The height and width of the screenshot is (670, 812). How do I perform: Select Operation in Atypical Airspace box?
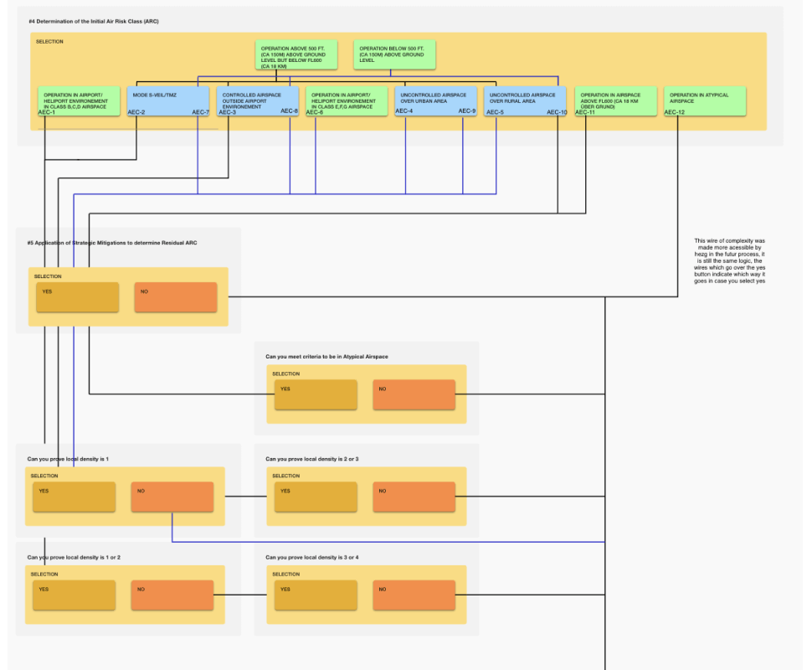click(x=705, y=101)
